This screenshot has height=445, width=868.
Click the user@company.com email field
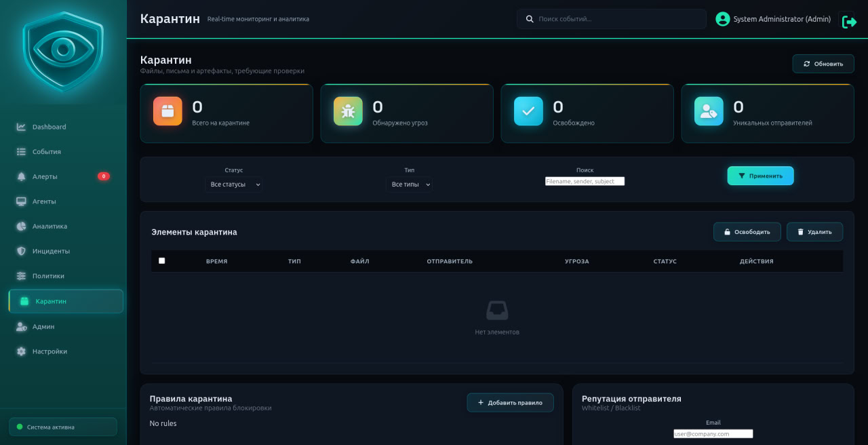pos(713,434)
